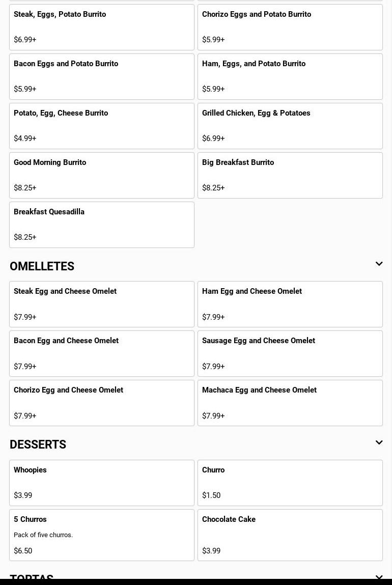Collapse the OMELLETES section chevron
The image size is (392, 585).
[379, 264]
